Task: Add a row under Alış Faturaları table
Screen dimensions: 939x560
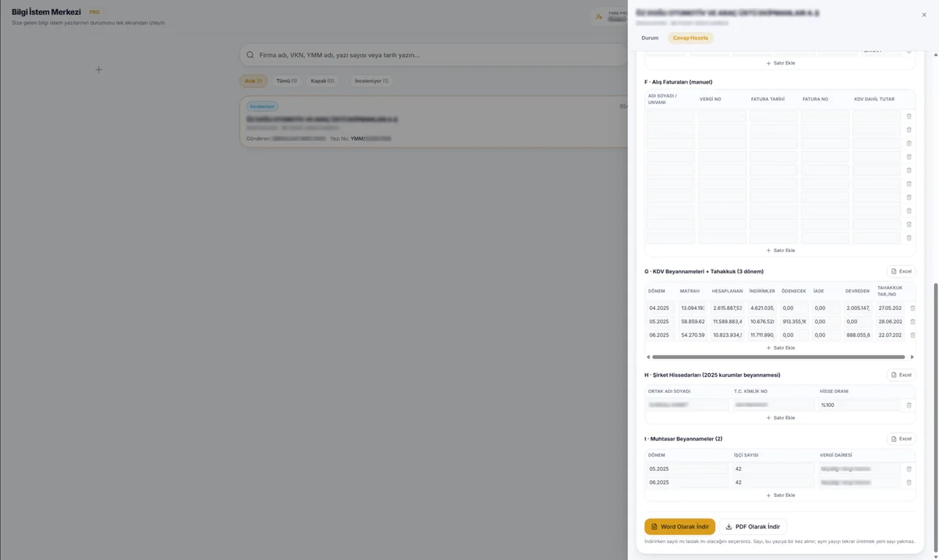Action: pyautogui.click(x=781, y=251)
